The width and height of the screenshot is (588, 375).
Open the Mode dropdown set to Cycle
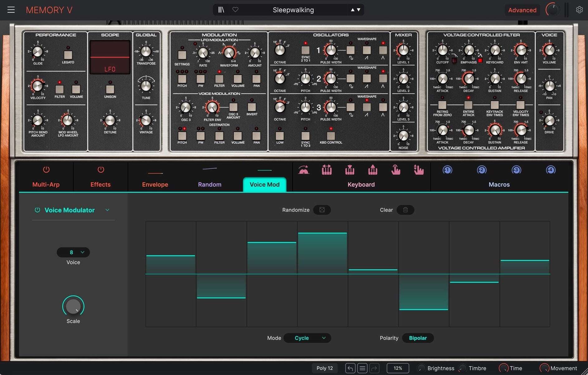pyautogui.click(x=307, y=338)
